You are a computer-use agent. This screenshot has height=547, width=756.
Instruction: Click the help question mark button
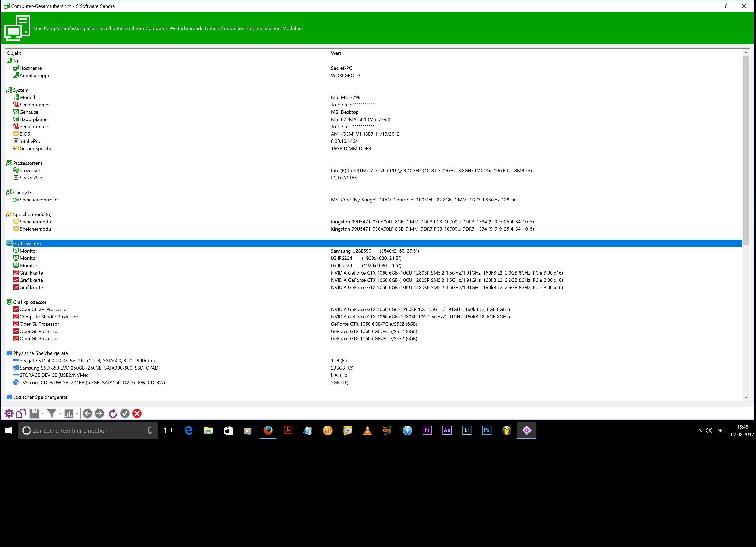tap(725, 6)
